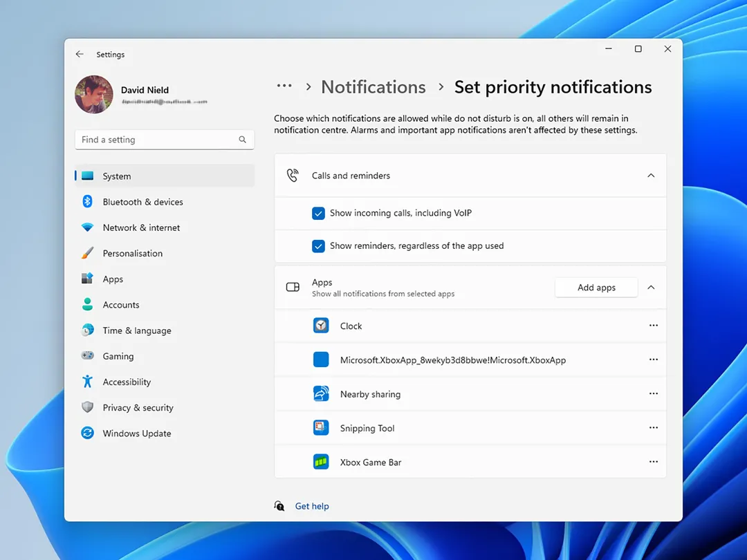Open Network & internet settings

click(x=165, y=227)
